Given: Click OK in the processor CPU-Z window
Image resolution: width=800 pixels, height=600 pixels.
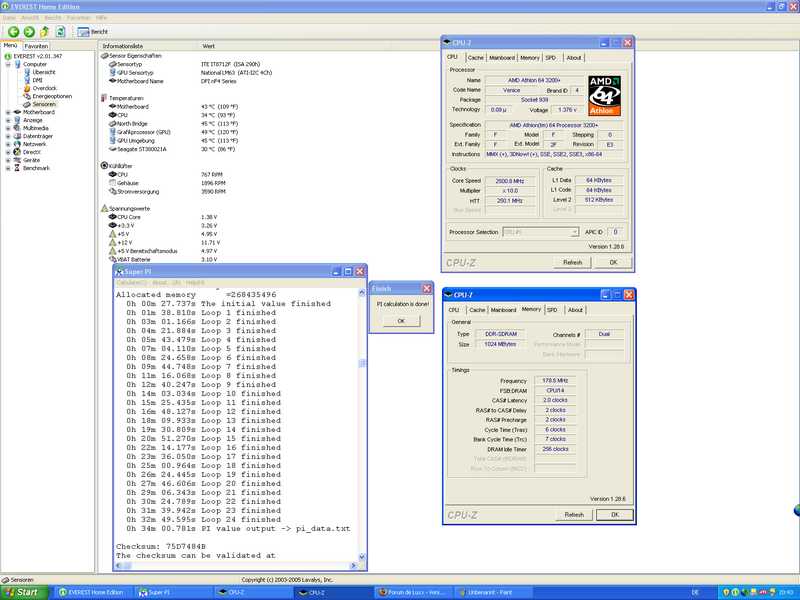Looking at the screenshot, I should (613, 262).
